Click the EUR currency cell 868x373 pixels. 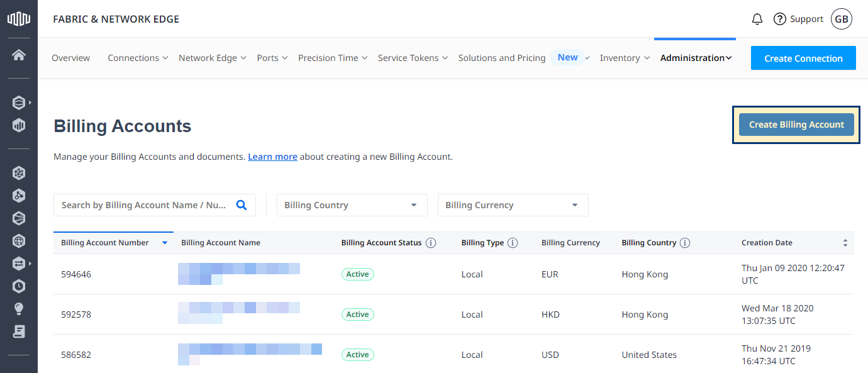click(550, 274)
